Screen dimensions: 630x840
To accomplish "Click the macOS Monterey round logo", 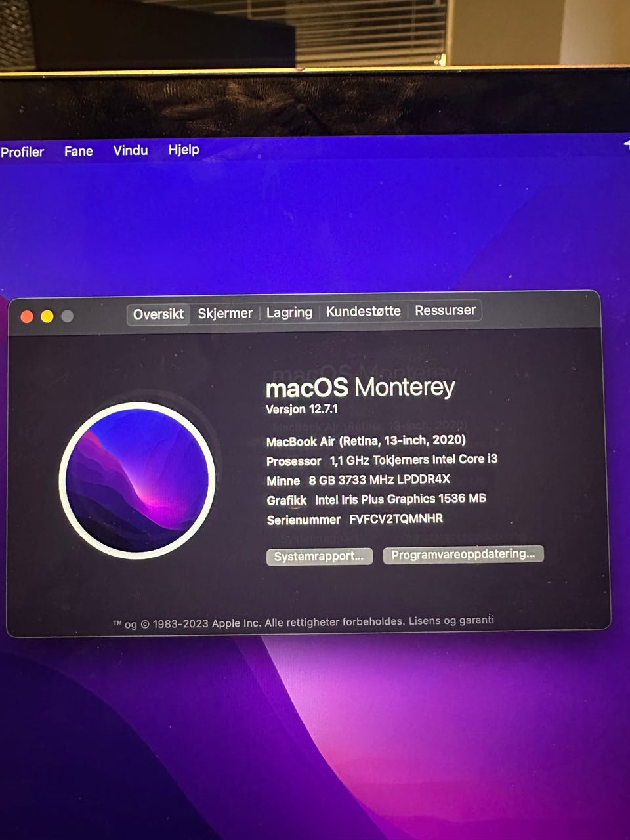I will (x=137, y=480).
